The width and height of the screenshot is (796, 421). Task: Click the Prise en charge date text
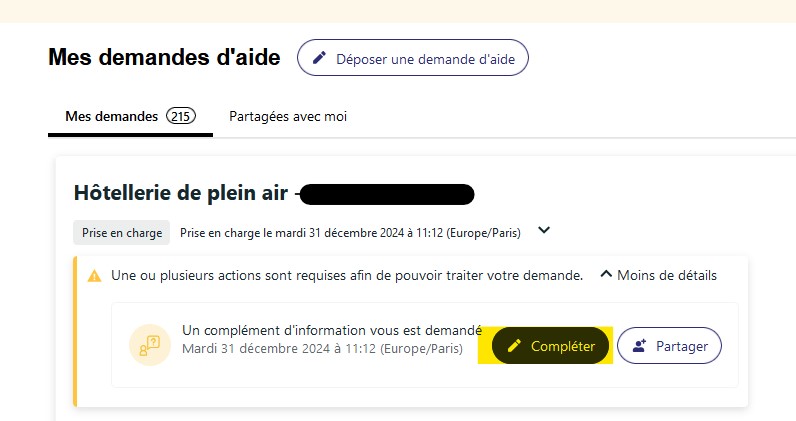(x=350, y=233)
